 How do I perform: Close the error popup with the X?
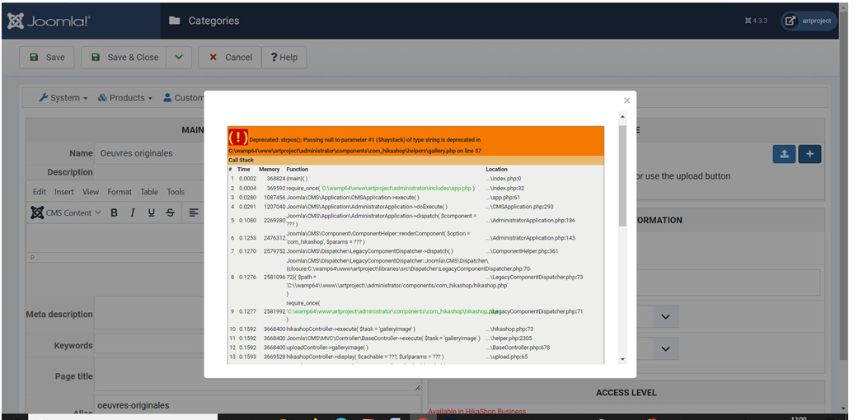pos(626,100)
